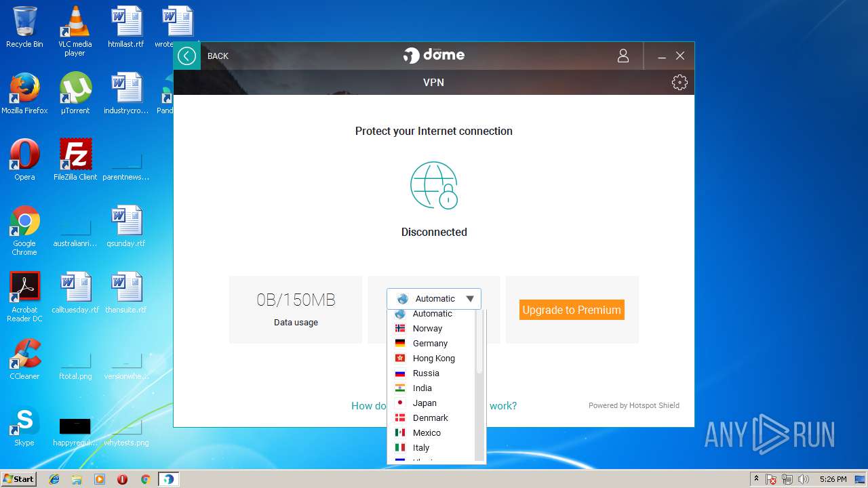Screen dimensions: 868x488
Task: Open CCleaner desktop shortcut
Action: pos(24,359)
